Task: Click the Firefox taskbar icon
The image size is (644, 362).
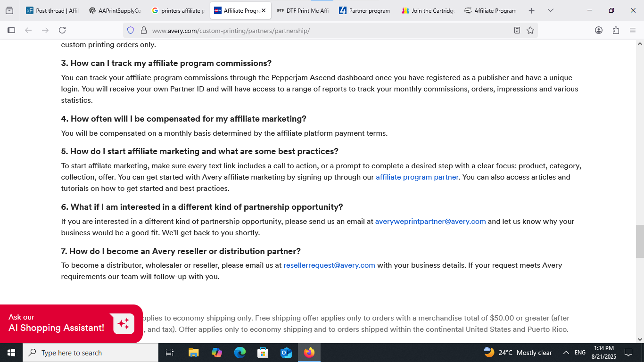Action: point(309,353)
